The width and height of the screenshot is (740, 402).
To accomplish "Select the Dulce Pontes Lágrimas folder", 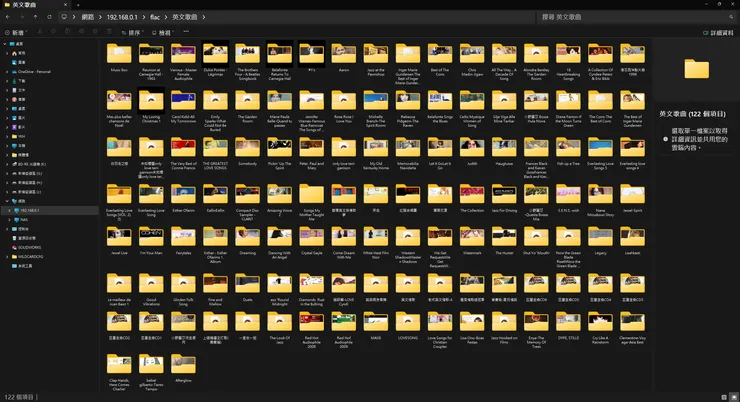I will click(215, 59).
